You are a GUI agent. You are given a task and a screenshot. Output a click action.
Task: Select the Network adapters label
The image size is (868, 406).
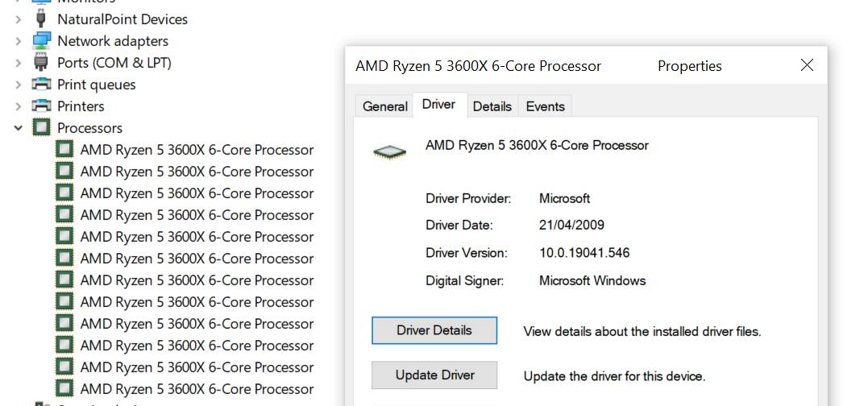click(x=113, y=41)
